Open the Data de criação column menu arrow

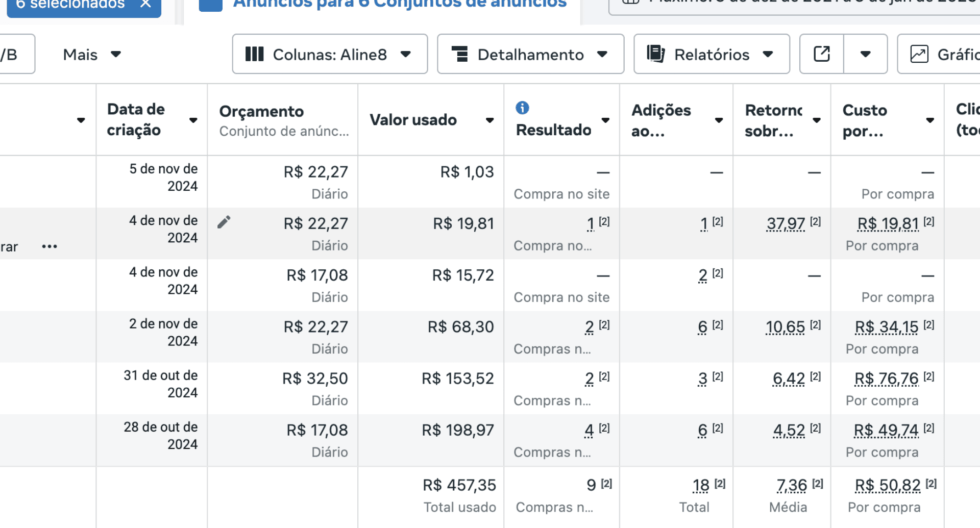(x=193, y=120)
